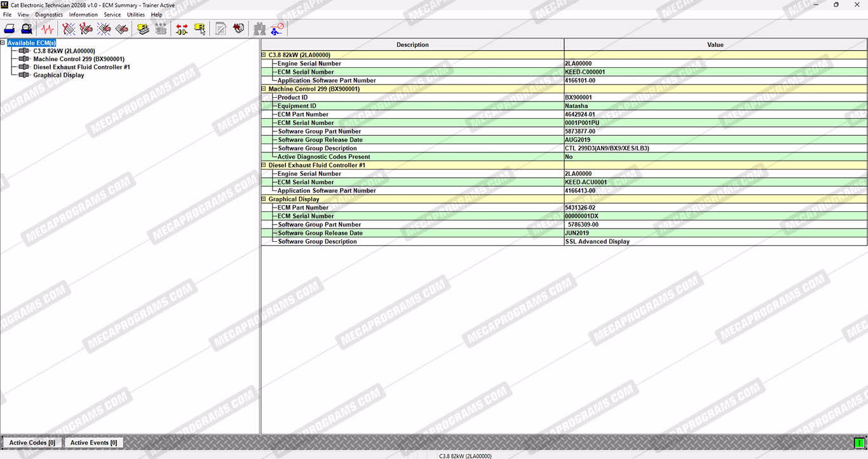Click the Value column header
This screenshot has width=868, height=459.
[715, 44]
